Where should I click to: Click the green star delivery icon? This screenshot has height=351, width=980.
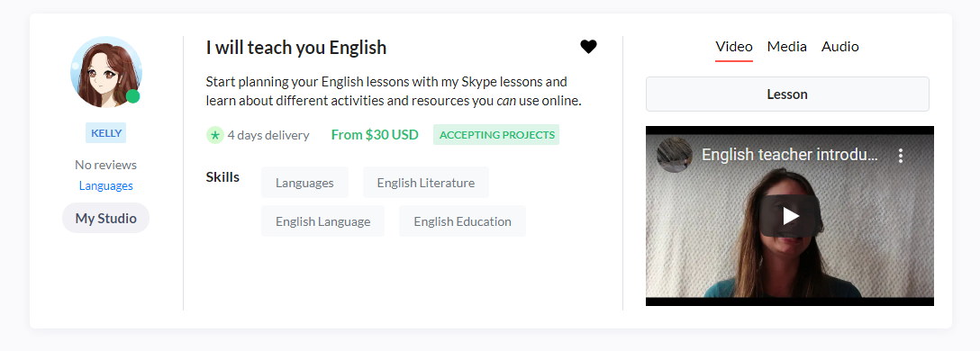tap(215, 135)
